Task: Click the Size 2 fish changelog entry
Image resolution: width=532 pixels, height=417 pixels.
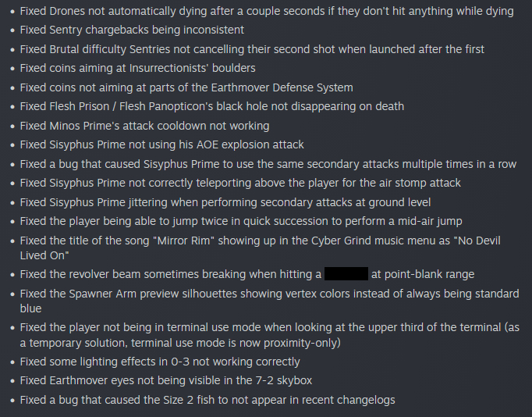Action: pyautogui.click(x=207, y=400)
